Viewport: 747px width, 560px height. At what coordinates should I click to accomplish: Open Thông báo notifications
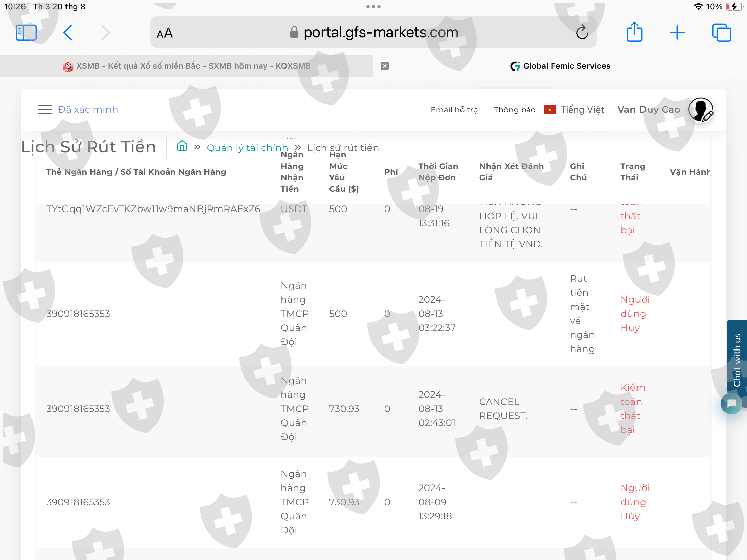pos(514,110)
